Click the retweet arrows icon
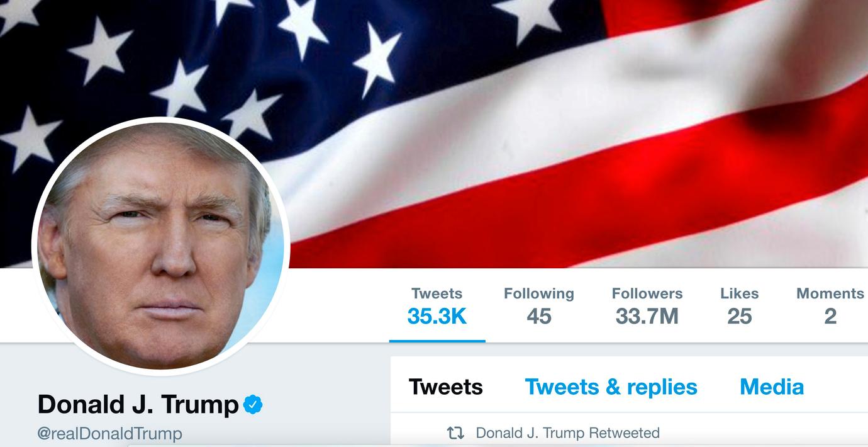 tap(455, 433)
